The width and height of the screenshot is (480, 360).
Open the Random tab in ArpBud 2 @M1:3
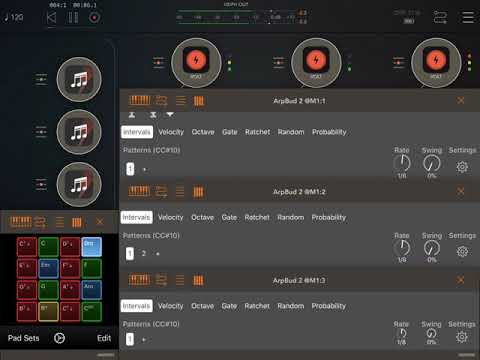tap(291, 306)
